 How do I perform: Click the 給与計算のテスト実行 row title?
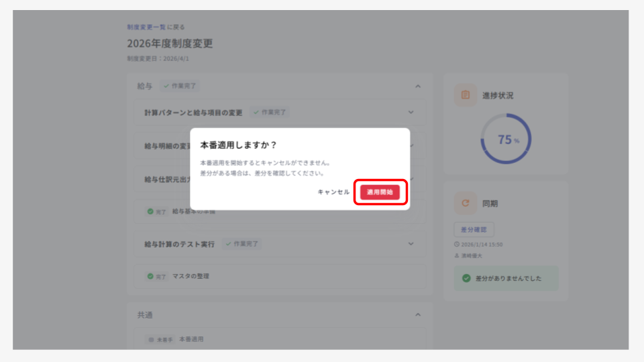tap(180, 244)
